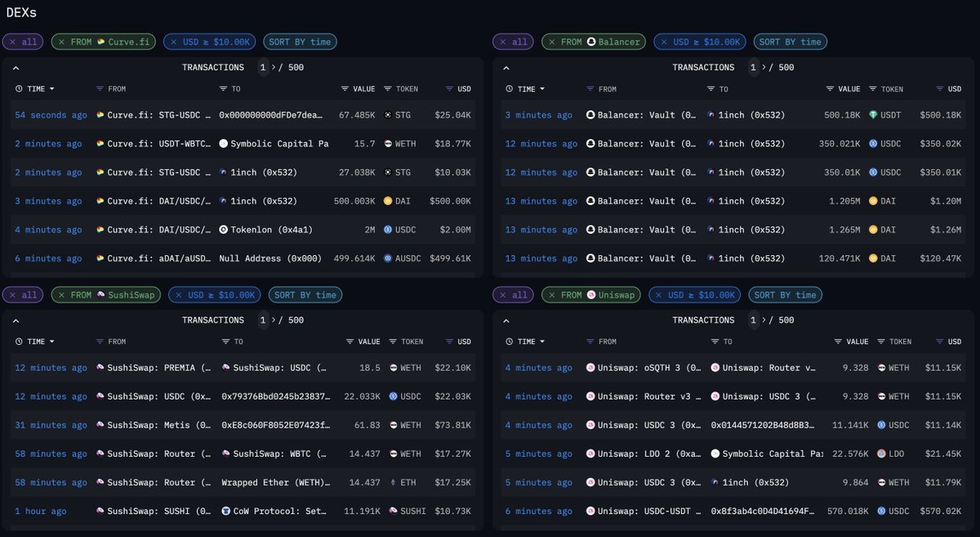Viewport: 980px width, 537px height.
Task: Remove the FROM Curve.fi filter chip
Action: tap(62, 42)
